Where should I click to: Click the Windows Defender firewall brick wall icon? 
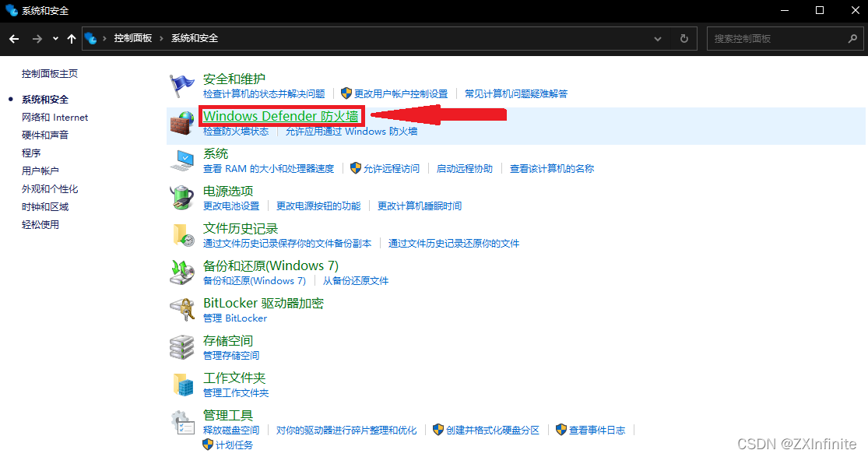coord(181,123)
